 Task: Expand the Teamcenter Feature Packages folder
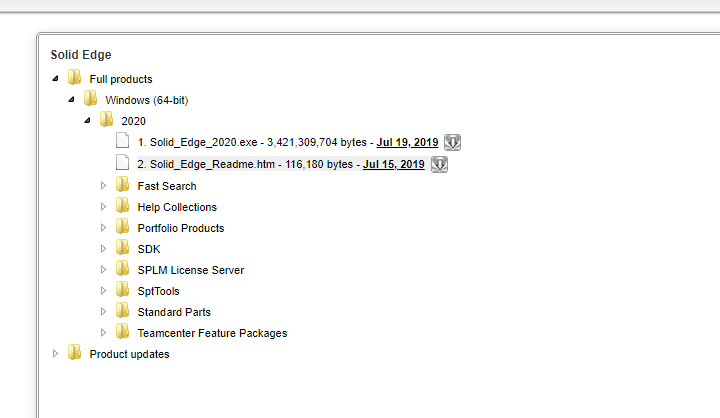coord(103,333)
